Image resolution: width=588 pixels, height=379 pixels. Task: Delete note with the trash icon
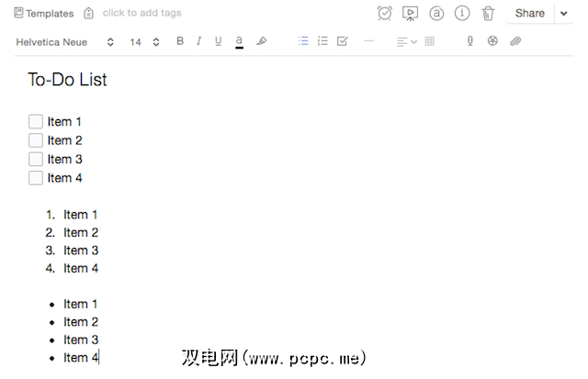tap(488, 14)
